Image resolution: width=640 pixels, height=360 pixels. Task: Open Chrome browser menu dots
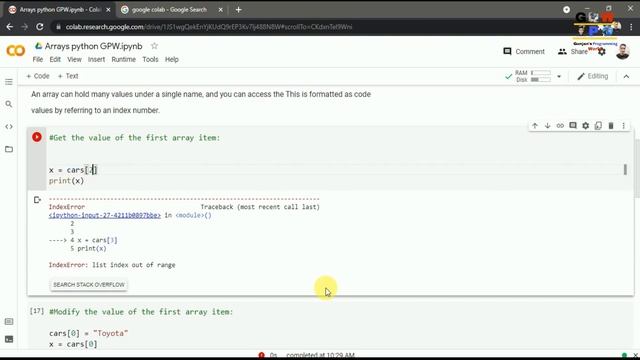[x=631, y=27]
